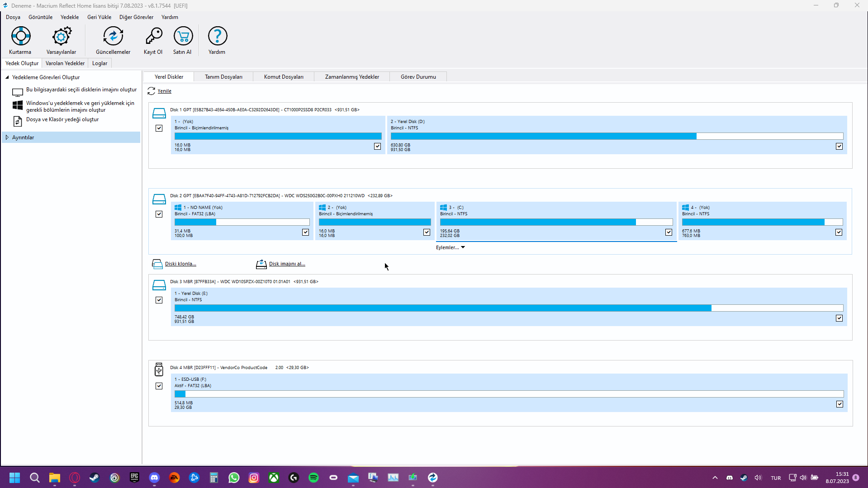Uncheck the (C:) NTFS partition checkbox

point(669,232)
